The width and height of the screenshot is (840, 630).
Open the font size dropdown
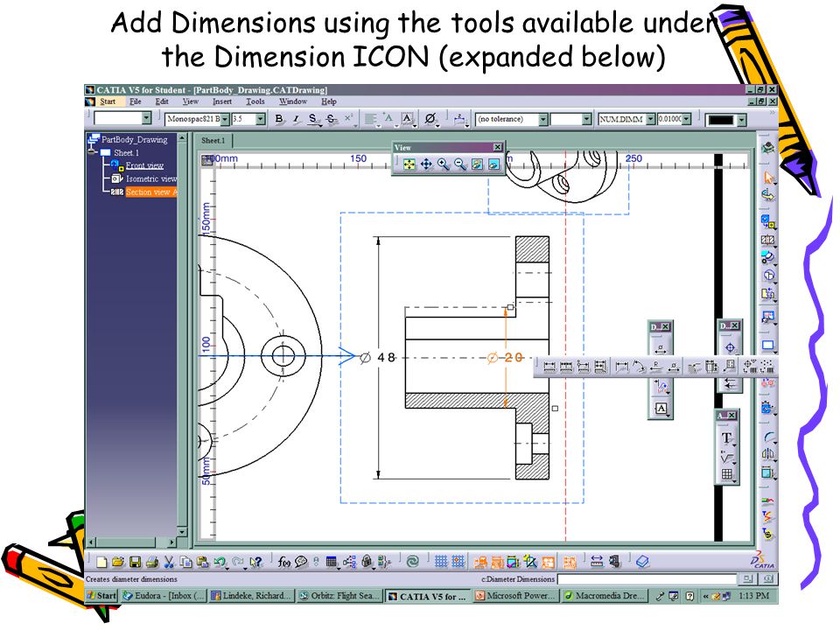tap(261, 119)
